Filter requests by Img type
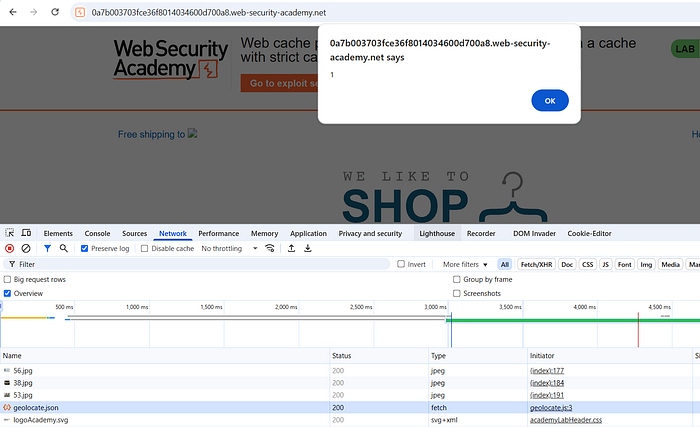 646,264
